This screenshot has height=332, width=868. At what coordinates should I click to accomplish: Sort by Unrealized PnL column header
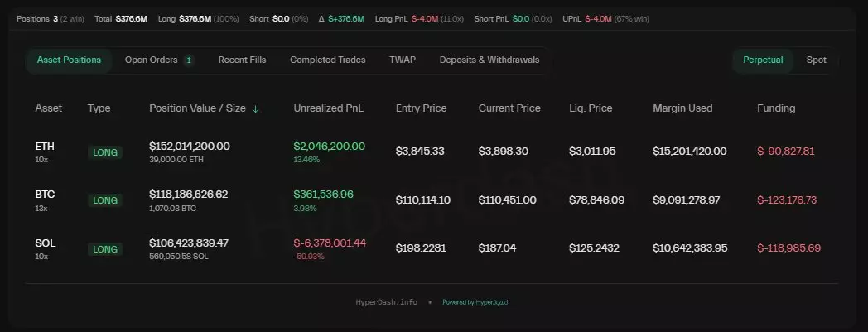pyautogui.click(x=328, y=108)
